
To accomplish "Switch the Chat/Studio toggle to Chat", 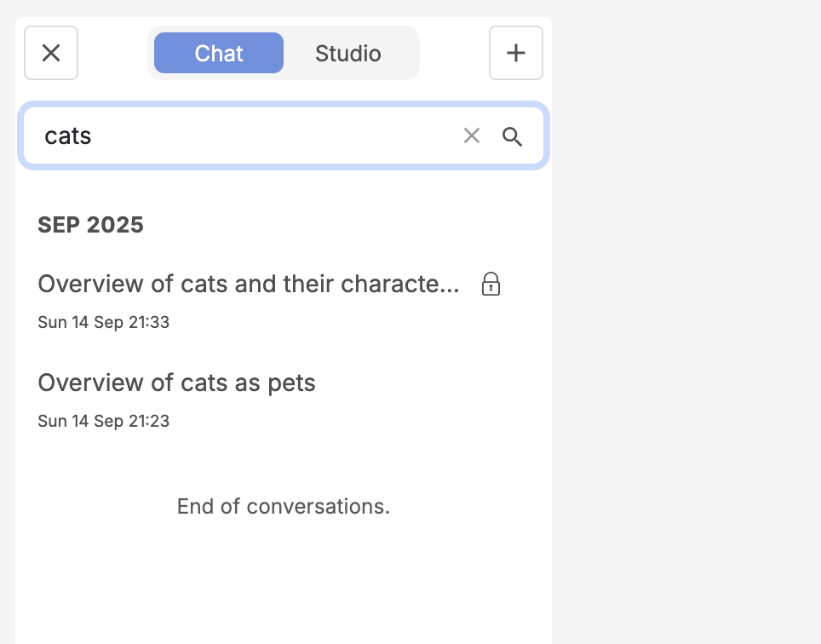I will (218, 53).
